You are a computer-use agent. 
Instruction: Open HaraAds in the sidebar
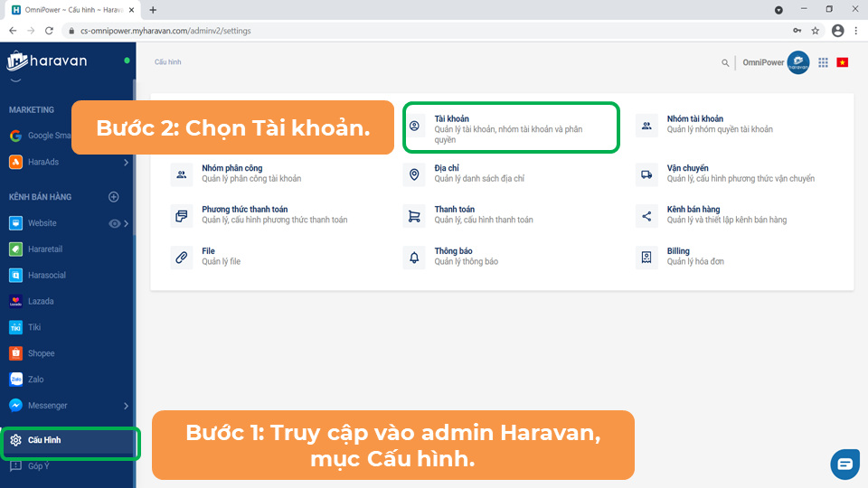(x=43, y=162)
